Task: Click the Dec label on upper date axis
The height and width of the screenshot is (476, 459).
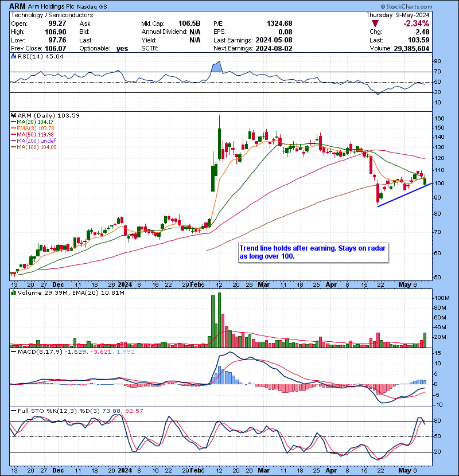Action: pyautogui.click(x=58, y=285)
